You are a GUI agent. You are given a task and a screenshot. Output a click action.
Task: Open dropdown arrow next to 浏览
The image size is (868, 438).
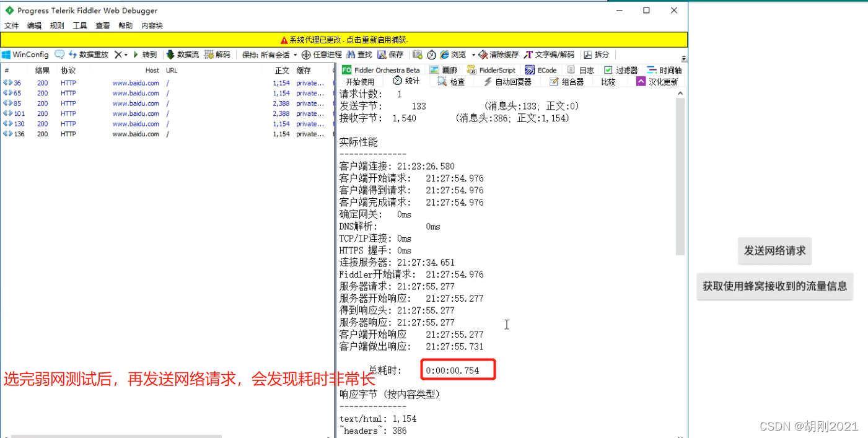(x=473, y=55)
